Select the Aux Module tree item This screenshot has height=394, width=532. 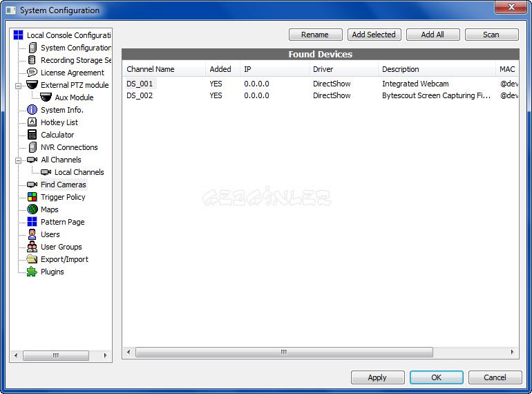[x=74, y=97]
